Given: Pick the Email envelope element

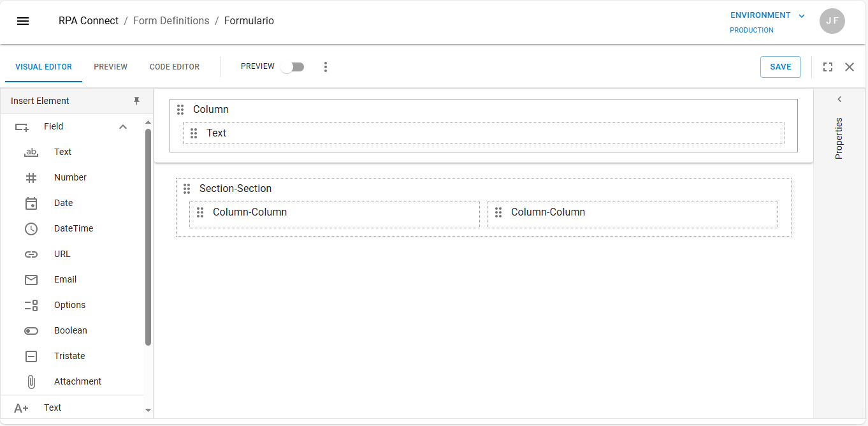Looking at the screenshot, I should point(31,280).
